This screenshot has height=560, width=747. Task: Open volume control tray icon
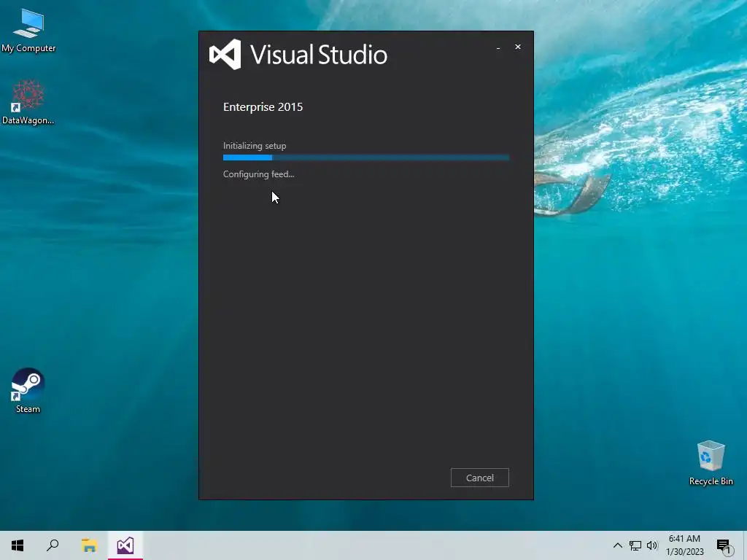pos(652,545)
